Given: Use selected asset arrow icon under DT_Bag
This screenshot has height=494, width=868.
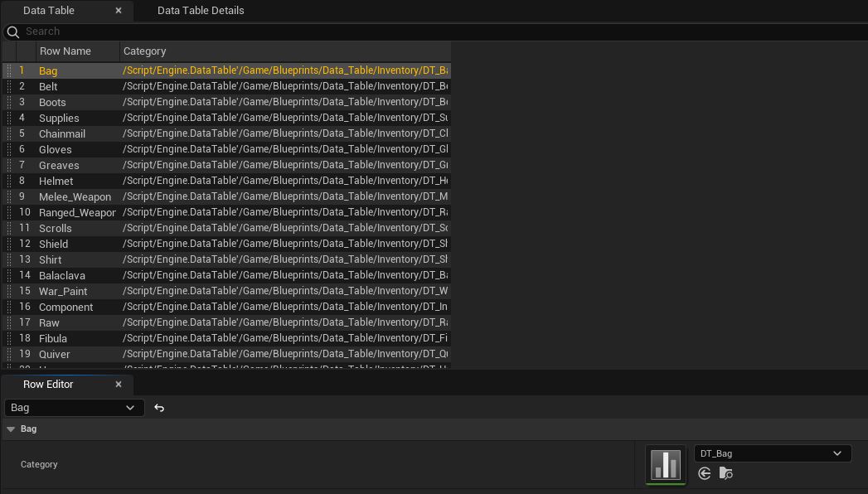Looking at the screenshot, I should [x=704, y=473].
